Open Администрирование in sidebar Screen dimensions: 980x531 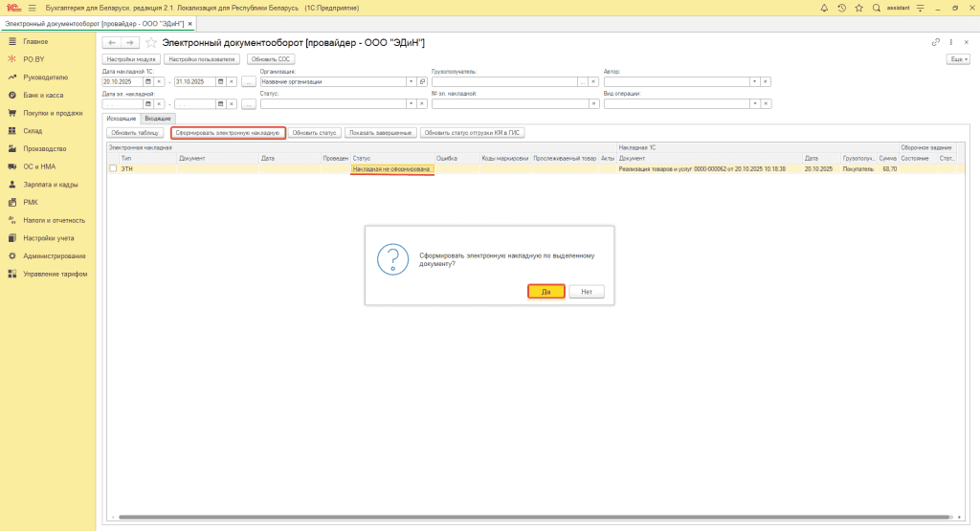tap(55, 255)
